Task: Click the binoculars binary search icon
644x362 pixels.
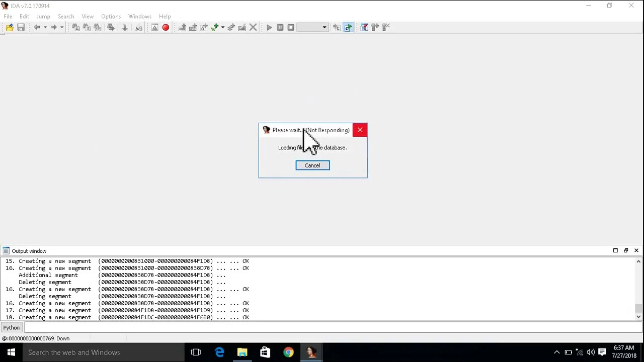Action: tap(98, 28)
